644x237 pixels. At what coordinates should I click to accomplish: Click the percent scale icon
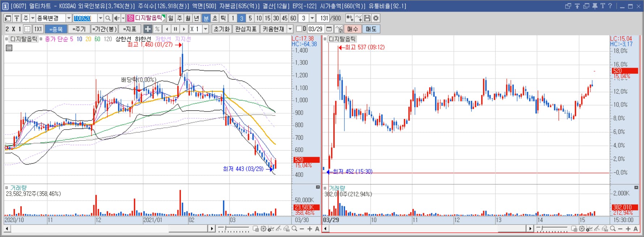pyautogui.click(x=157, y=29)
